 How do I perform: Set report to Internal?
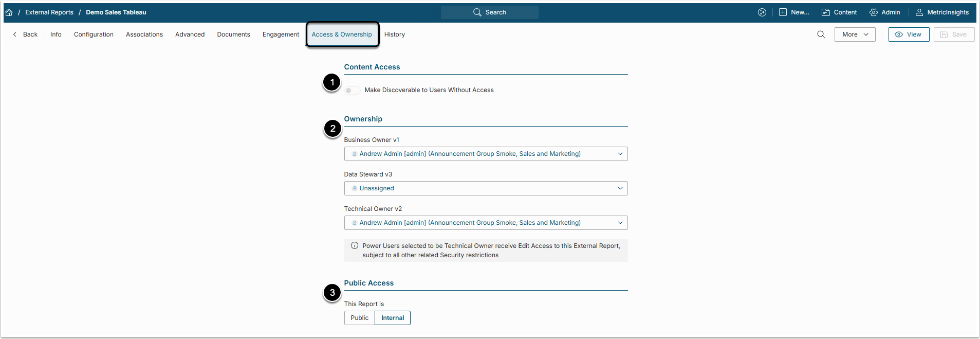[393, 318]
